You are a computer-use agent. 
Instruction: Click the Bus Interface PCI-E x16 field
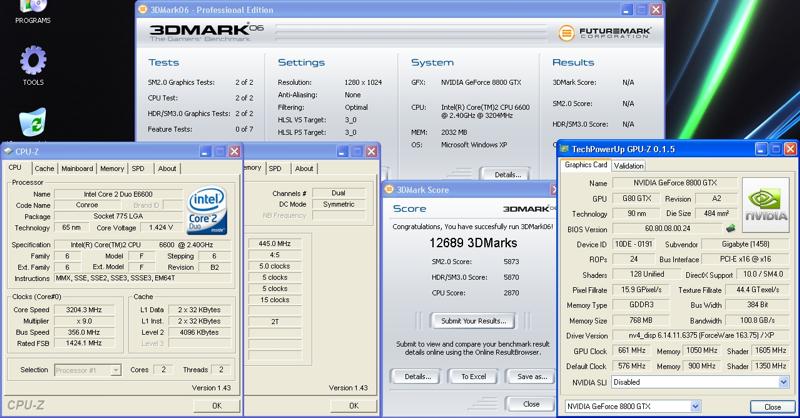tap(745, 259)
